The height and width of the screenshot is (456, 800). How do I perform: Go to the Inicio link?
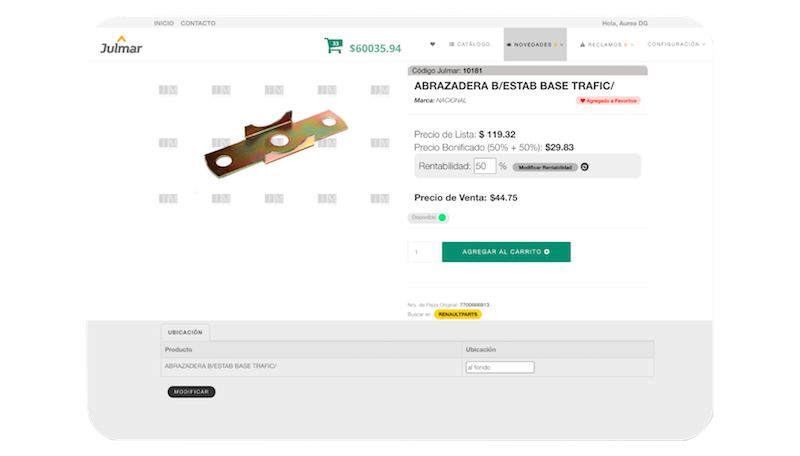tap(164, 23)
